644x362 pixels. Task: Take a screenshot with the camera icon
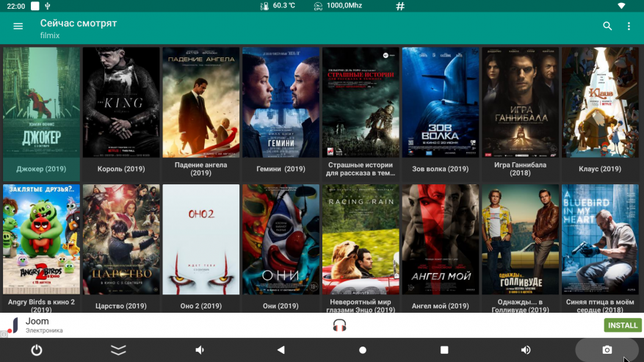click(607, 350)
